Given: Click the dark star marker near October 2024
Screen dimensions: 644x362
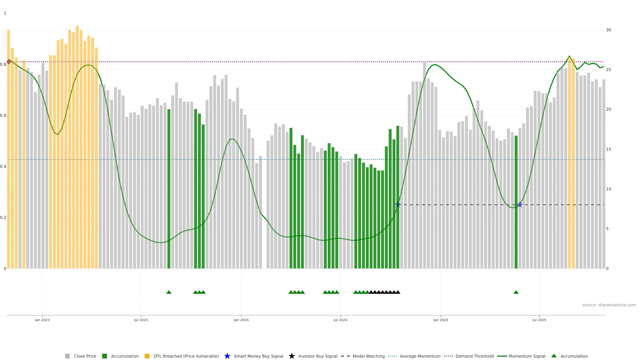Looking at the screenshot, I should point(397,205).
